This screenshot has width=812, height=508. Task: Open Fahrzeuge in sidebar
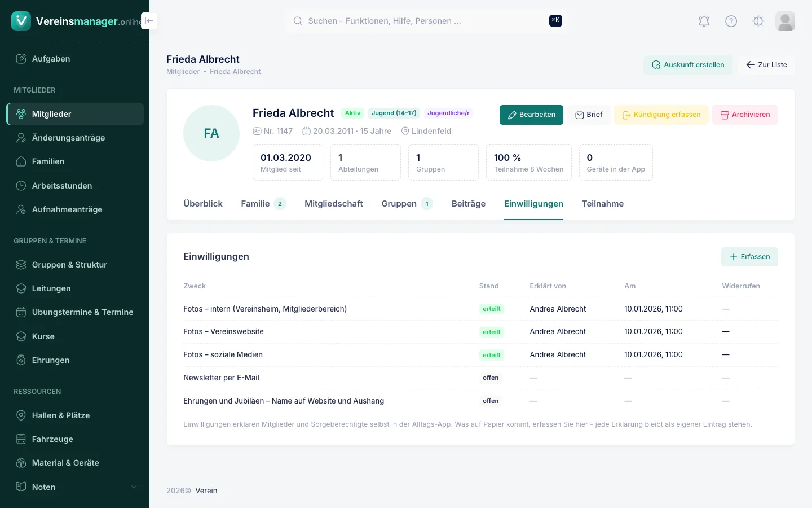pyautogui.click(x=74, y=439)
